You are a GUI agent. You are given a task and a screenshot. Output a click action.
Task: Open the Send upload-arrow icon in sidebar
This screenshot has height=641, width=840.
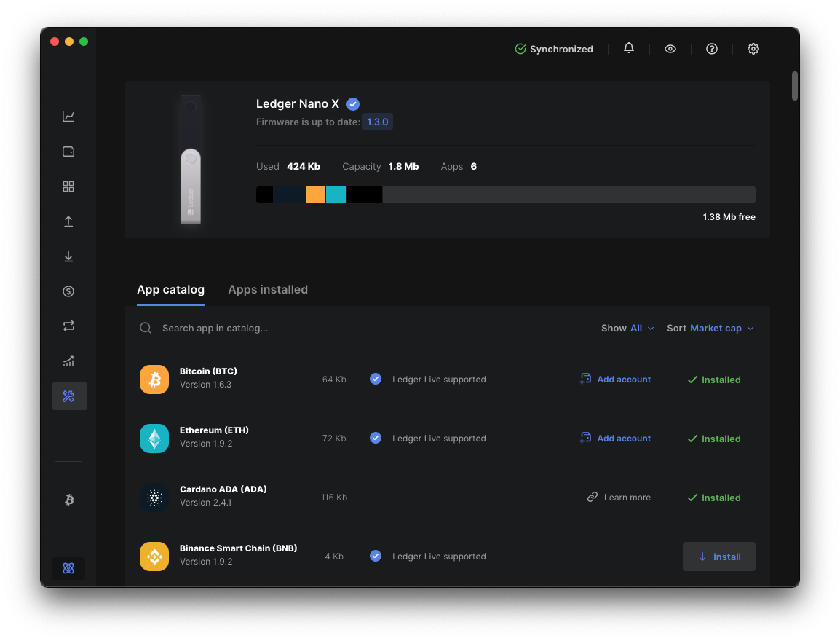pyautogui.click(x=68, y=221)
